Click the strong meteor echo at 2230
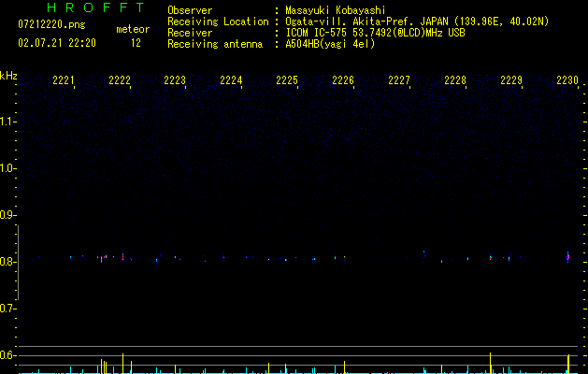Viewport: 588px width, 374px height. coord(567,257)
